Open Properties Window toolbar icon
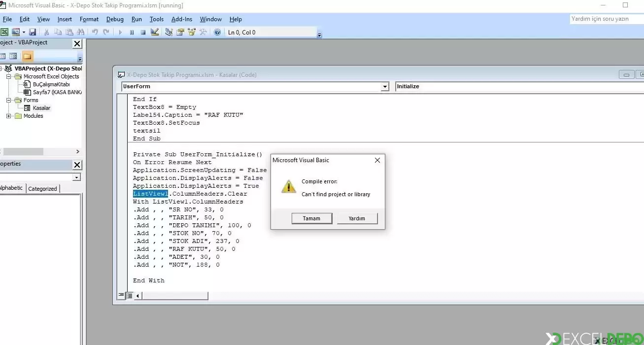Viewport: 644px width, 345px height. pyautogui.click(x=180, y=32)
